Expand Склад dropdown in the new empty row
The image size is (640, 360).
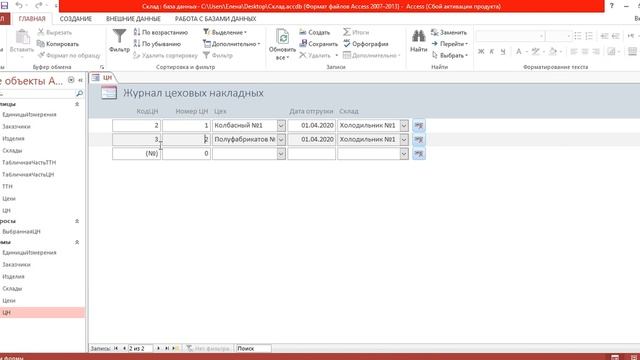(404, 153)
